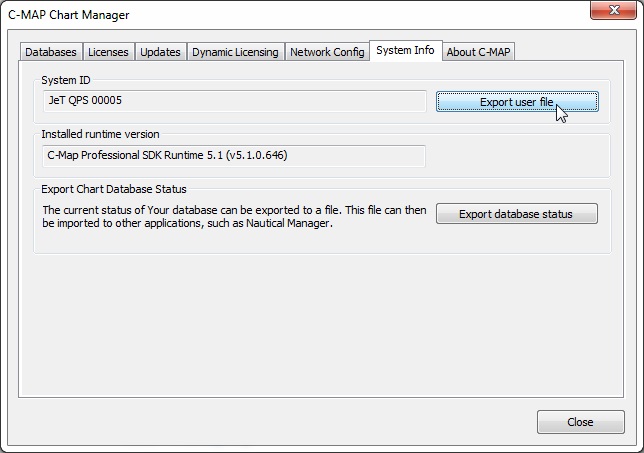Screen dimensions: 644x453
Task: Click the System Info tab
Action: [405, 50]
